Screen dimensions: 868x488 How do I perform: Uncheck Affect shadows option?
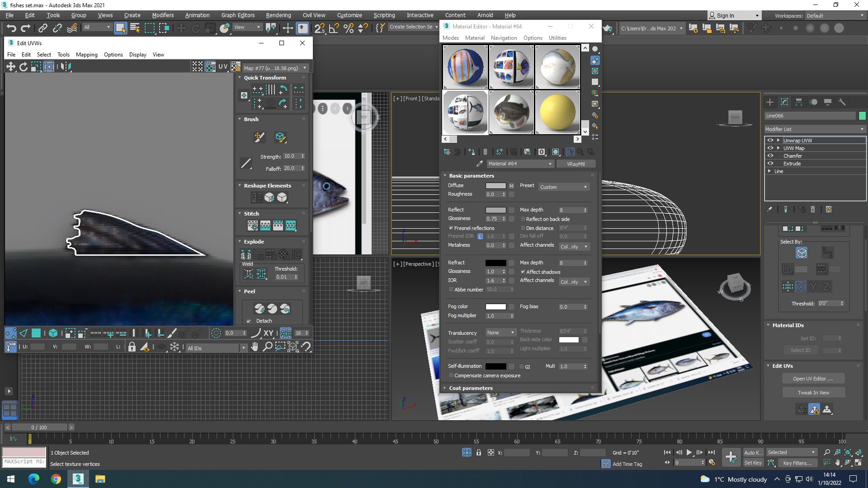pos(523,272)
